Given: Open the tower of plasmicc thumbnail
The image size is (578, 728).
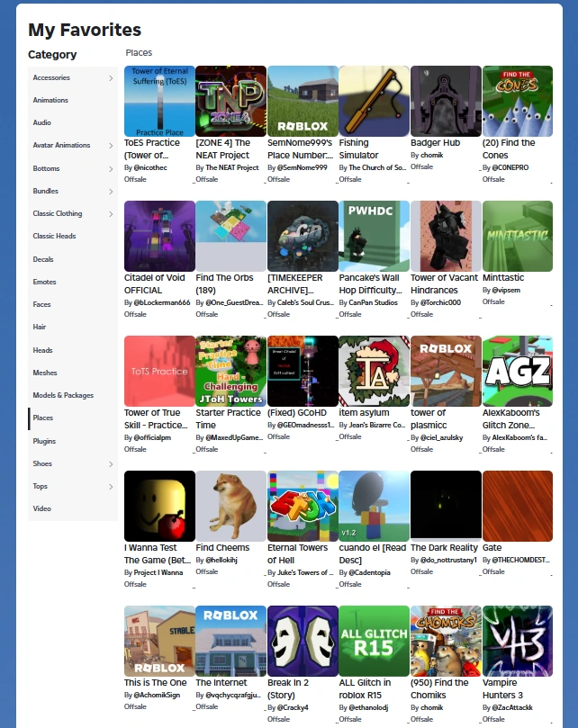Looking at the screenshot, I should pos(446,372).
